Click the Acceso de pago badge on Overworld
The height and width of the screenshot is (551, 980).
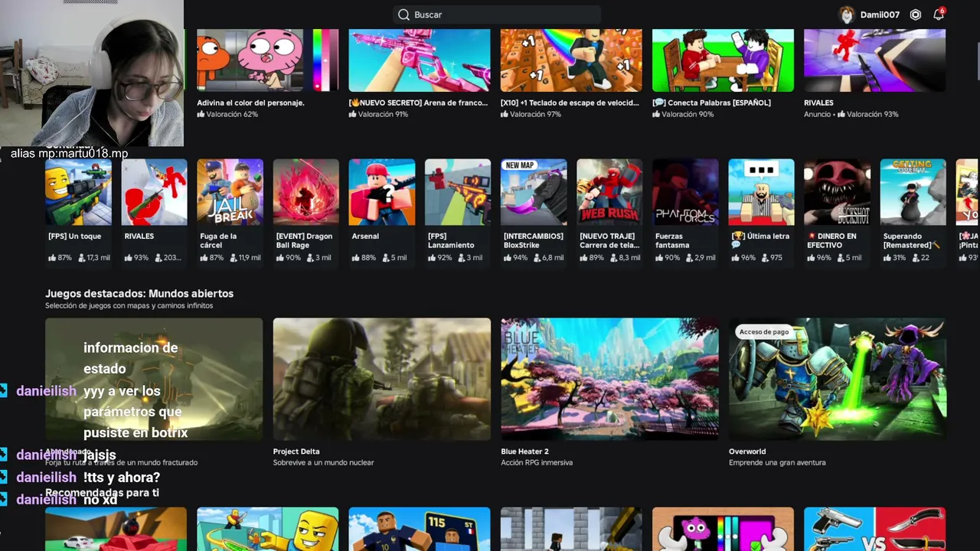coord(764,332)
